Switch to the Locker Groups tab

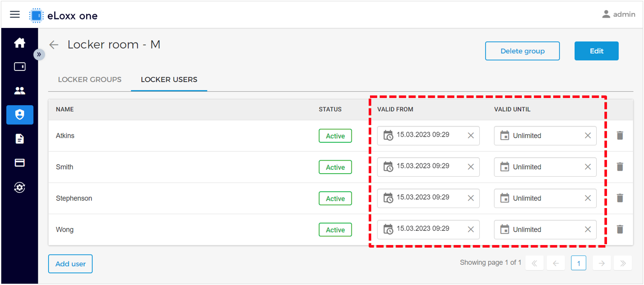(89, 80)
